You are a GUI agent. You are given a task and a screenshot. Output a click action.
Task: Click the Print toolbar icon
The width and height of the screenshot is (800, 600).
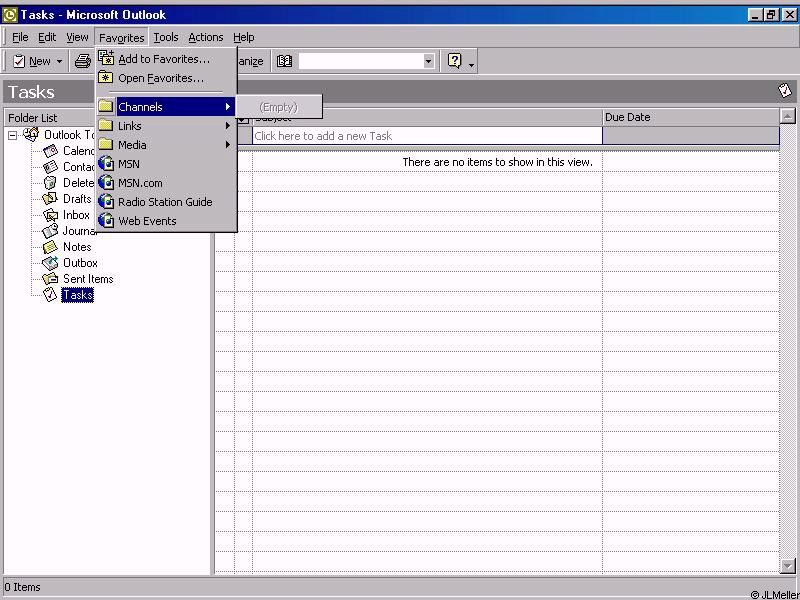coord(84,61)
